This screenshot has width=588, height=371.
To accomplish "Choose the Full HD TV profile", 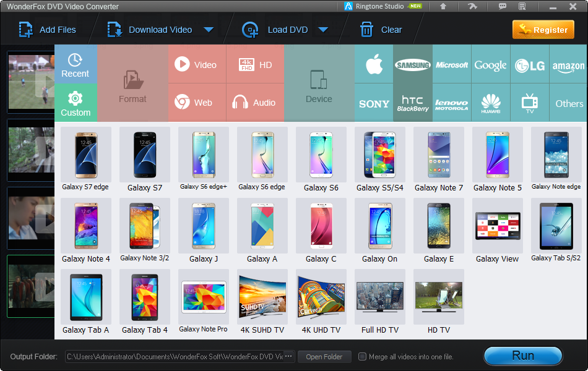I will pyautogui.click(x=380, y=302).
